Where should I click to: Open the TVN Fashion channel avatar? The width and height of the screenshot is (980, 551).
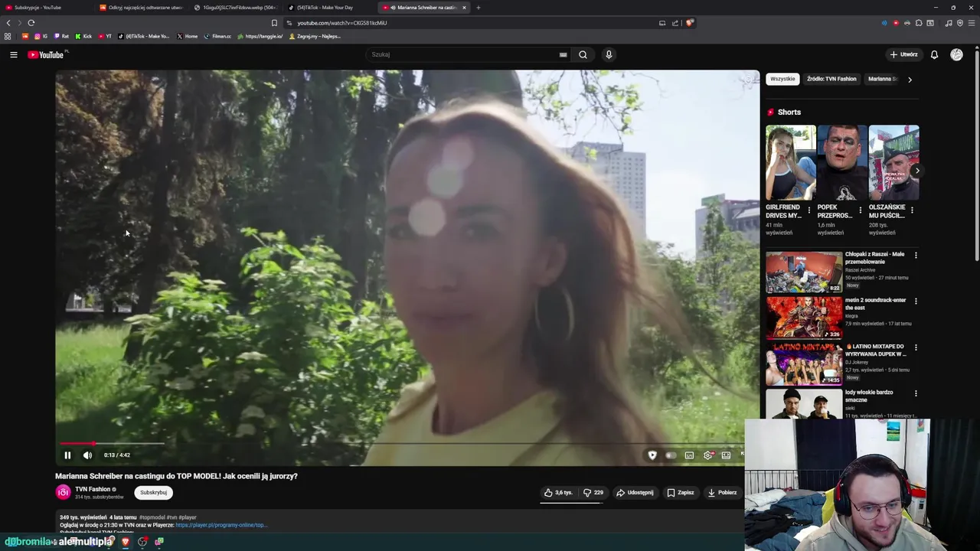point(63,493)
